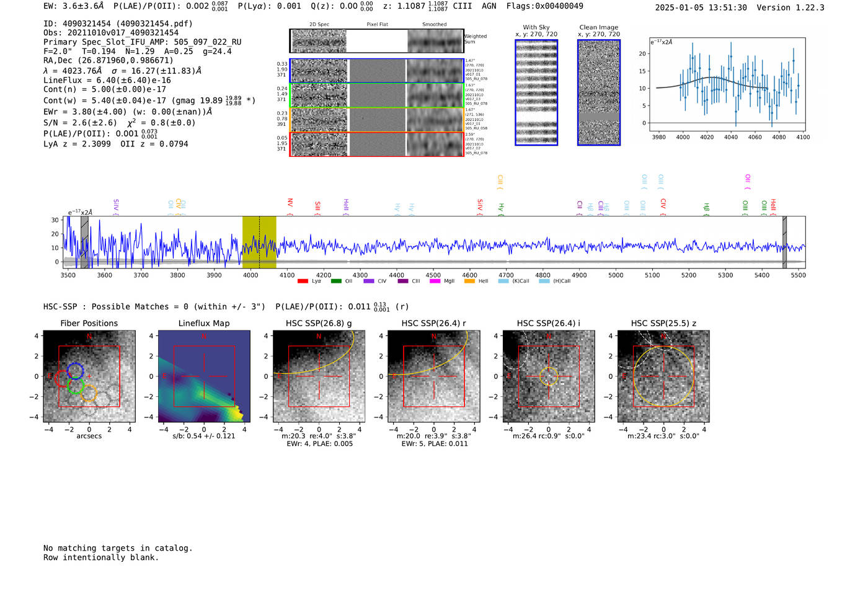Click the (H)CaII legend swatch

coord(544,281)
